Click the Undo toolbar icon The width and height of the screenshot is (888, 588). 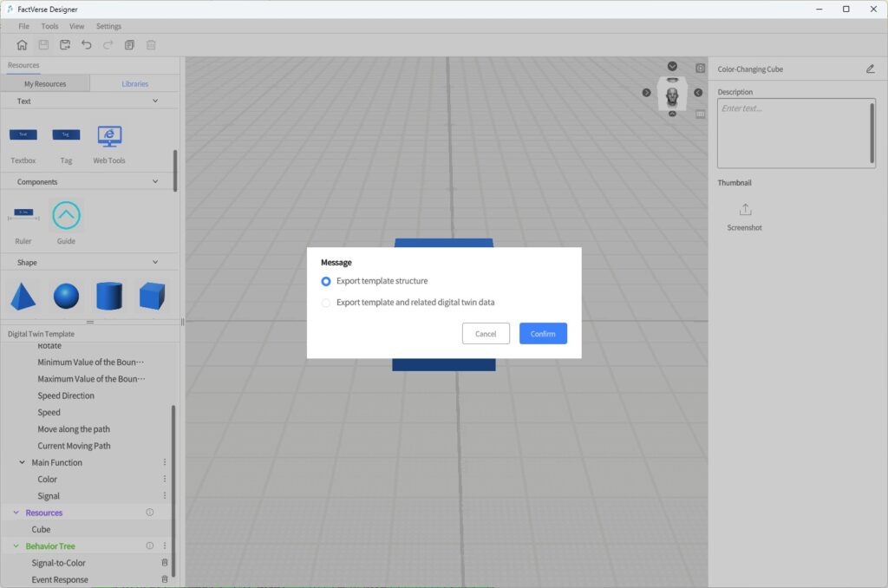tap(86, 44)
